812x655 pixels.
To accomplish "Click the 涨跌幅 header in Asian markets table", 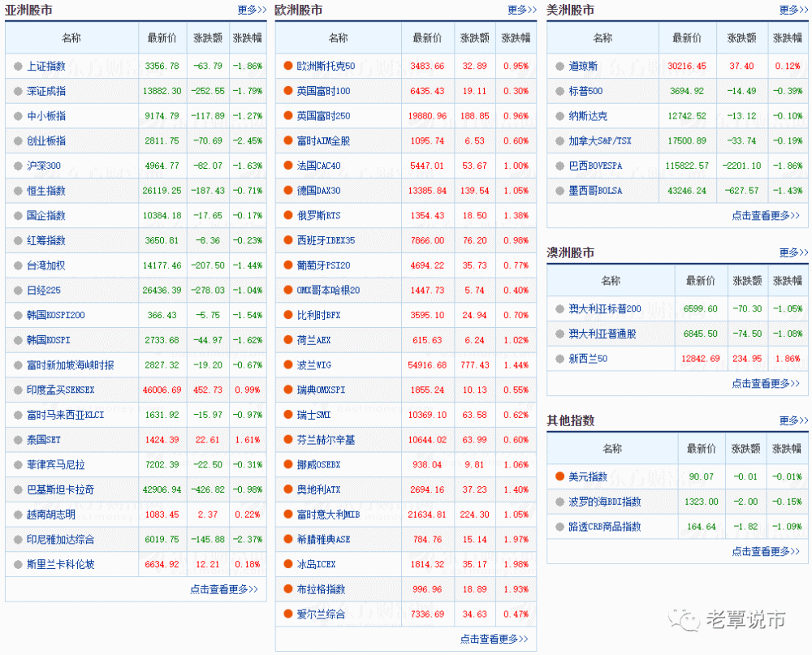I will coord(248,38).
